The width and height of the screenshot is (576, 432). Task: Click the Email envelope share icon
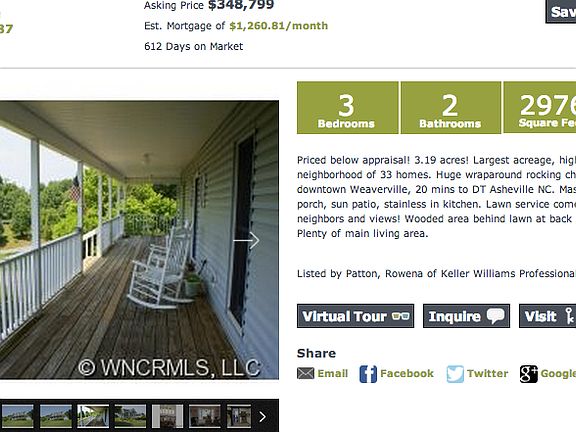tap(305, 374)
